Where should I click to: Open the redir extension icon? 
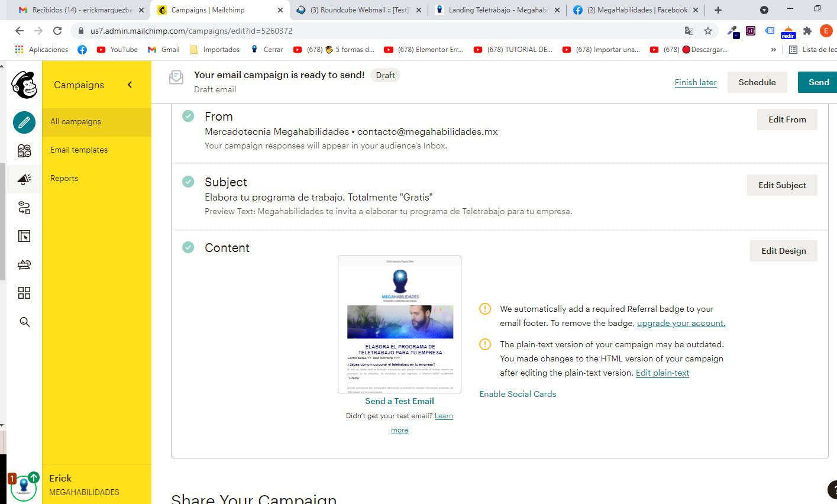[788, 31]
